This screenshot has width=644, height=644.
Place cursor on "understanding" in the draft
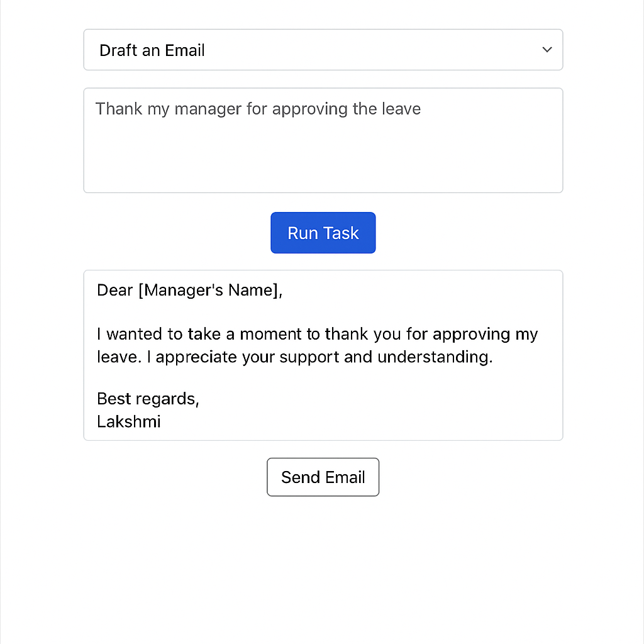434,357
